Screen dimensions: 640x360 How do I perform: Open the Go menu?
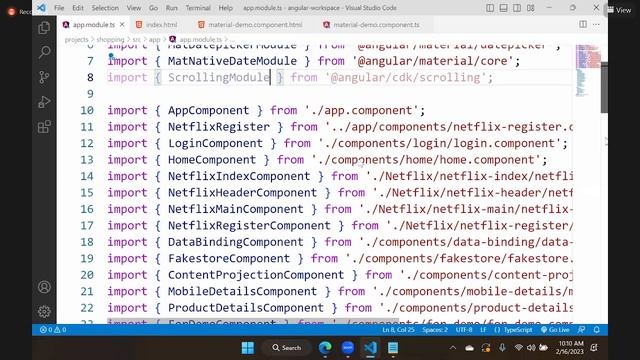point(153,8)
